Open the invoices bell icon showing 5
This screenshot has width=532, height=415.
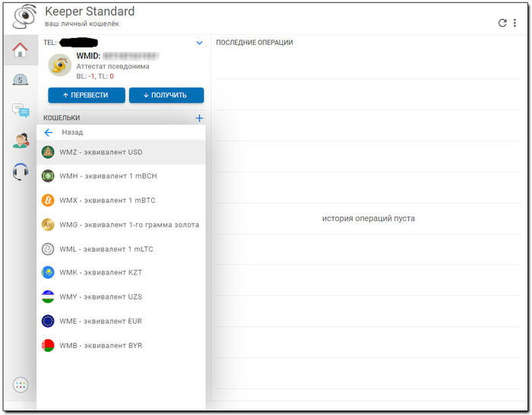(x=21, y=80)
